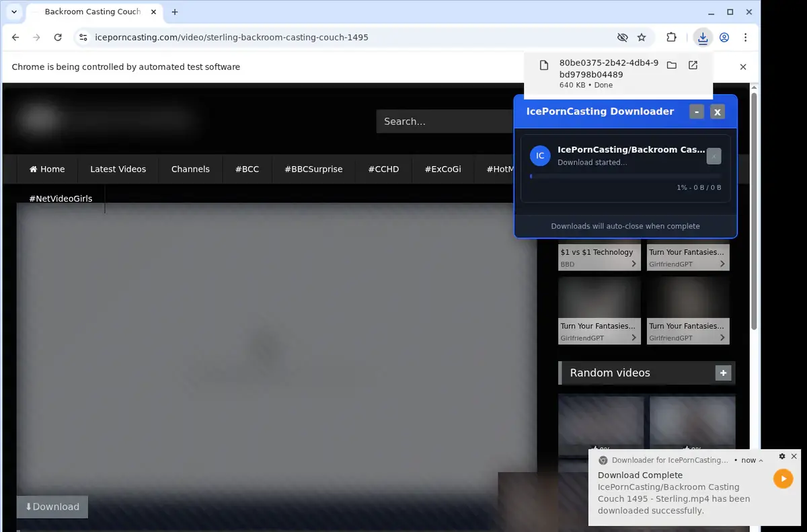Focus the browser address bar URL
The image size is (807, 532).
pyautogui.click(x=232, y=38)
